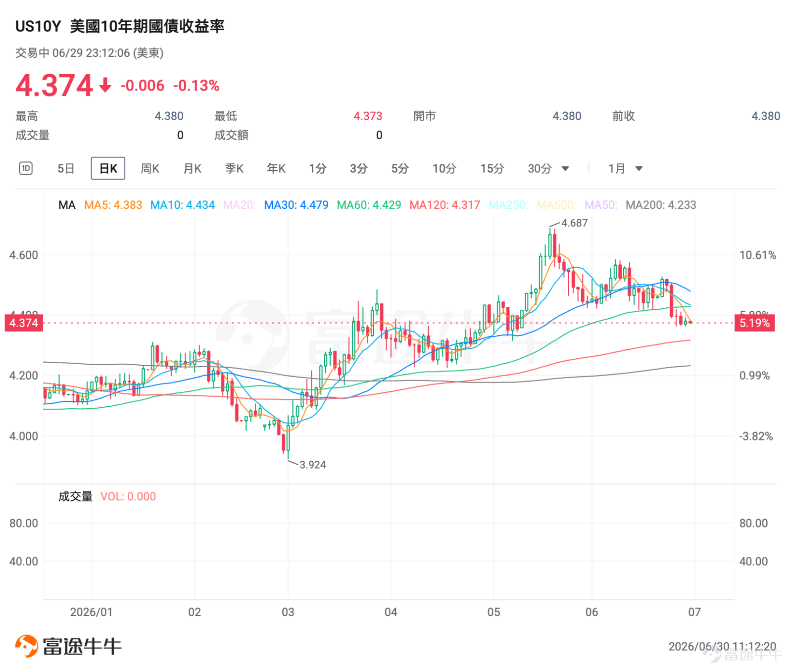The height and width of the screenshot is (672, 792).
Task: Enable the faded MA20 indicator
Action: [x=240, y=205]
